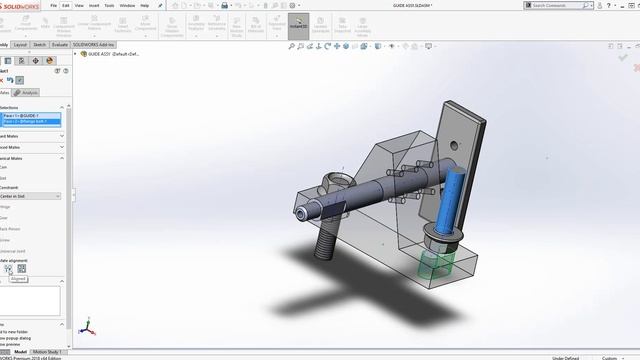This screenshot has height=360, width=640.
Task: Open monitor-shaped view settings icon
Action: point(428,47)
